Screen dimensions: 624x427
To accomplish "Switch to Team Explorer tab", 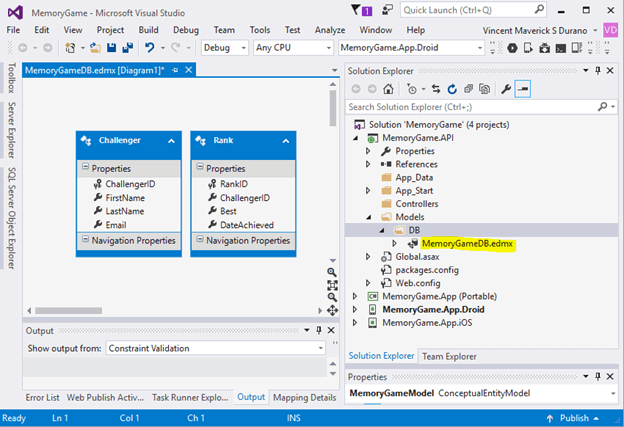I will coord(449,356).
